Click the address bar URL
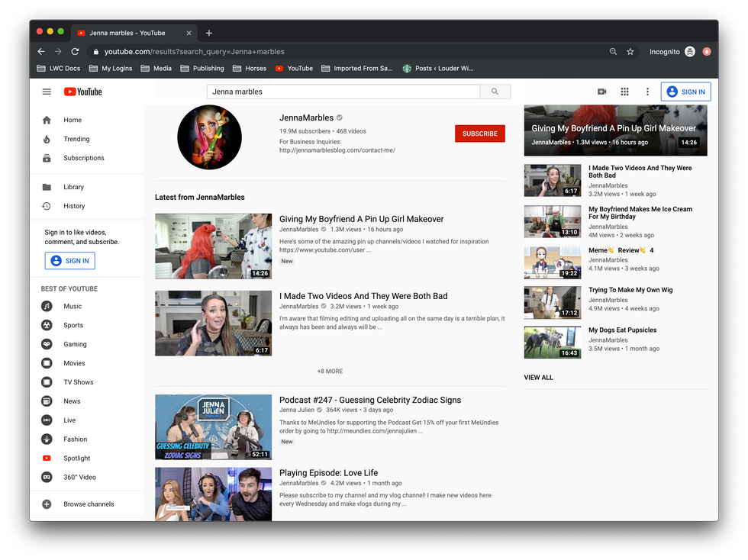Viewport: 748px width, 560px height. (x=194, y=52)
